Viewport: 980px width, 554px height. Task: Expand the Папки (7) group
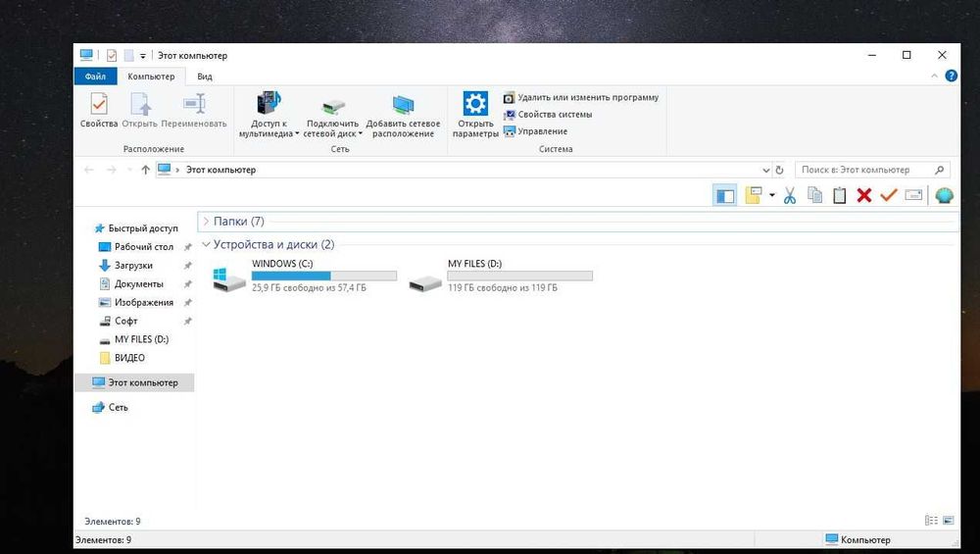[206, 222]
